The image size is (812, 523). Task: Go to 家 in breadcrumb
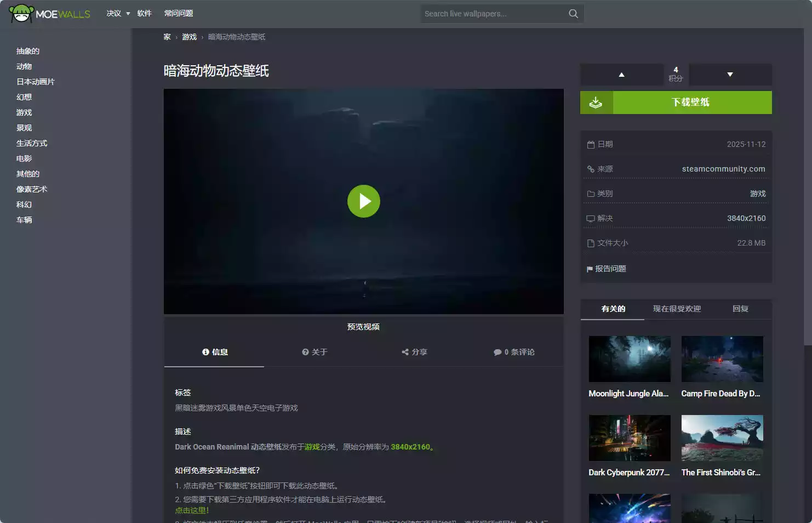(167, 37)
